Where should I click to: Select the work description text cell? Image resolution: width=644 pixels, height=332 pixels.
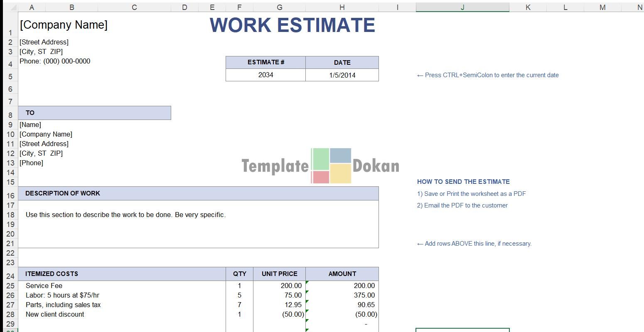tap(125, 215)
